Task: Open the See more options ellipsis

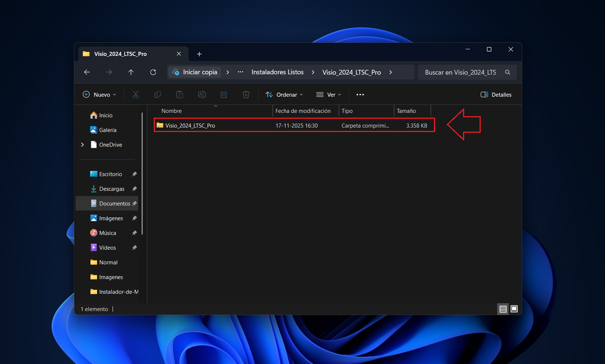Action: (360, 95)
